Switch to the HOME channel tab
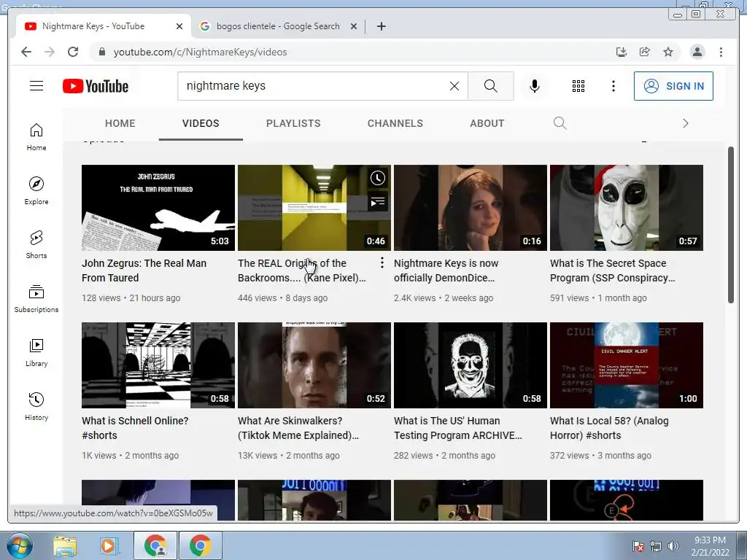 [x=120, y=123]
